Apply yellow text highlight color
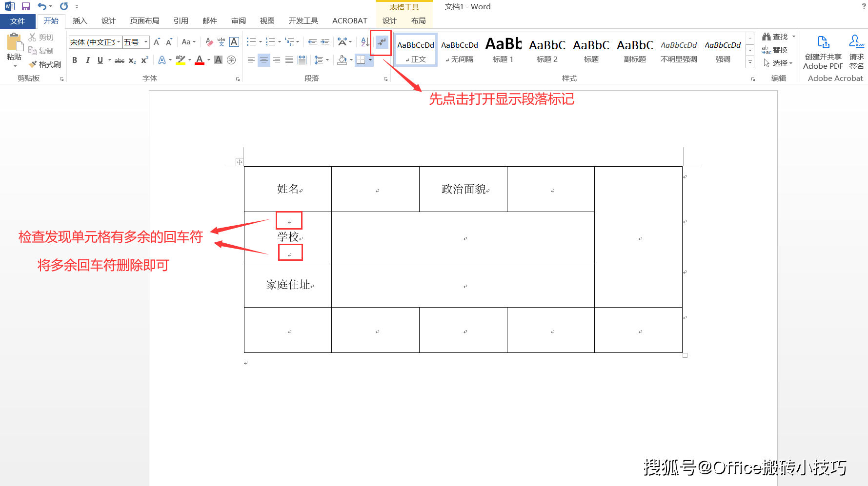This screenshot has width=868, height=486. (180, 60)
